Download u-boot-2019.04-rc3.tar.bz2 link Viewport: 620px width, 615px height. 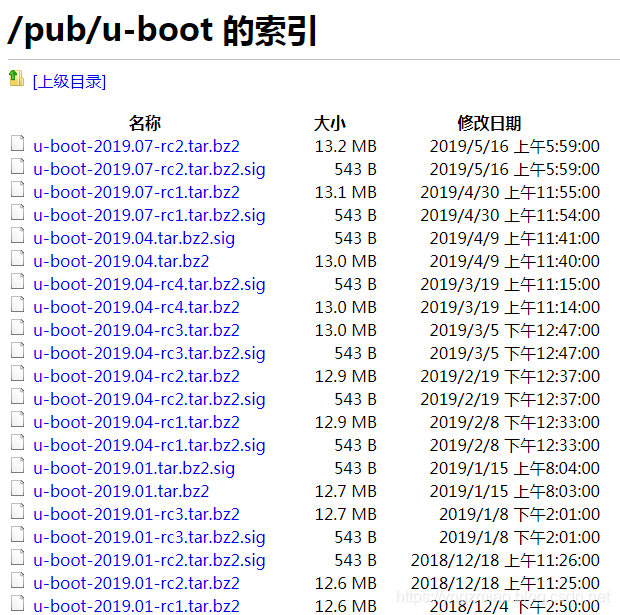pos(136,330)
